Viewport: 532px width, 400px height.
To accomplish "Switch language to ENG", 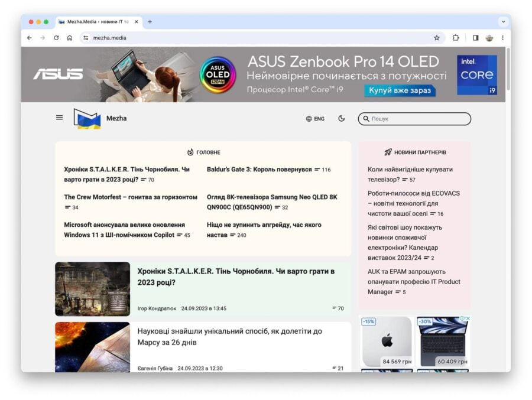I will (315, 119).
